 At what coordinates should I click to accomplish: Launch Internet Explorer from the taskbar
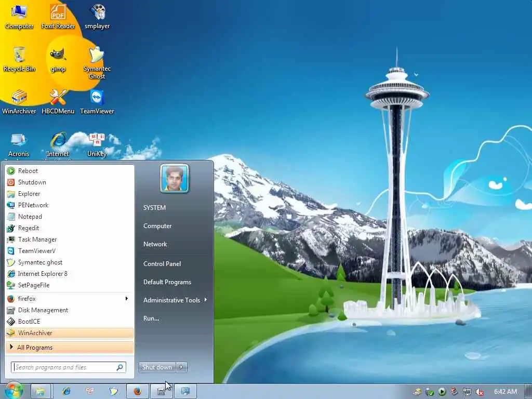(x=66, y=391)
